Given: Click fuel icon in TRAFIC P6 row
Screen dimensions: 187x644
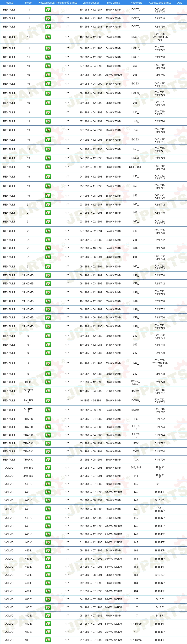Looking at the screenshot, I should 48,419.
